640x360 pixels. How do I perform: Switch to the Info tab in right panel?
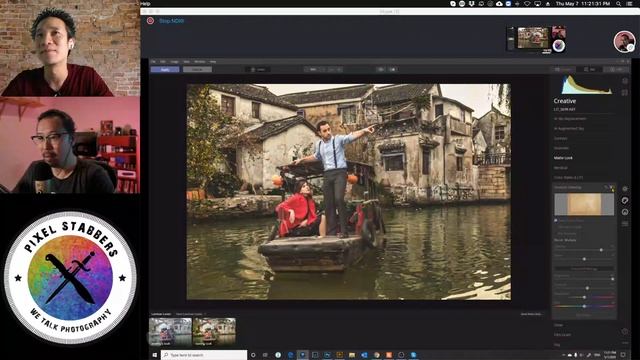(x=616, y=69)
